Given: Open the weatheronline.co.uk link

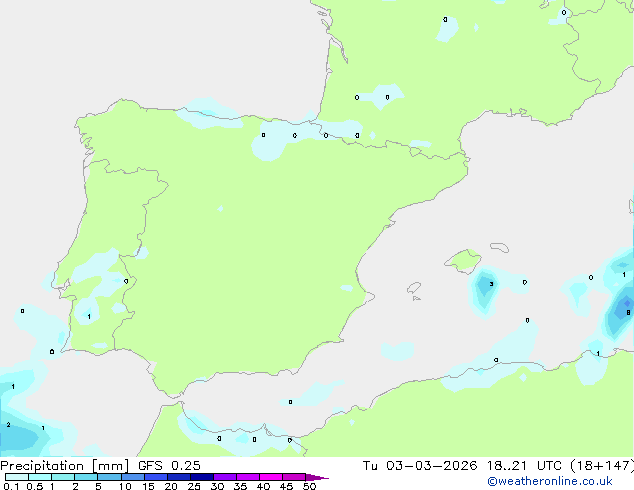Looking at the screenshot, I should pos(549,481).
